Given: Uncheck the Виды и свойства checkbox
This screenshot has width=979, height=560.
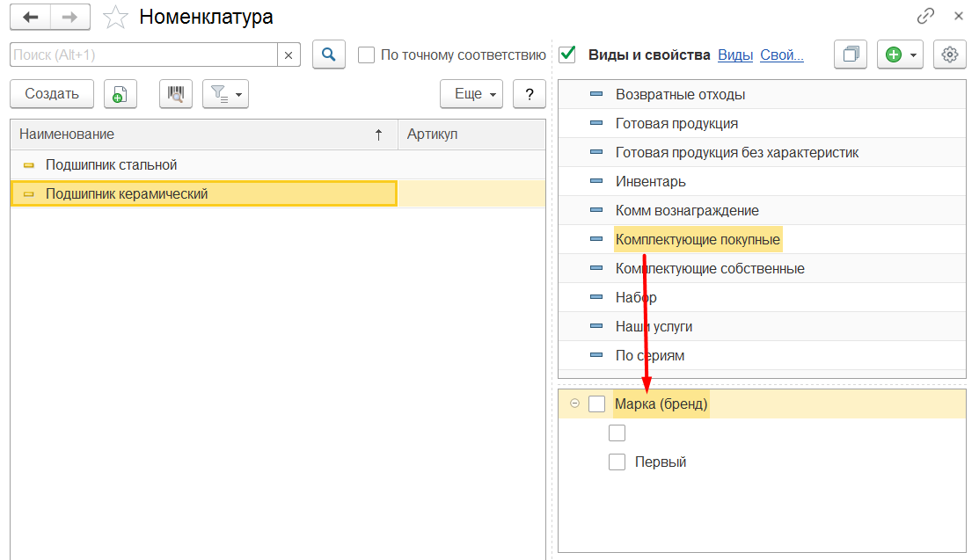Looking at the screenshot, I should [567, 55].
